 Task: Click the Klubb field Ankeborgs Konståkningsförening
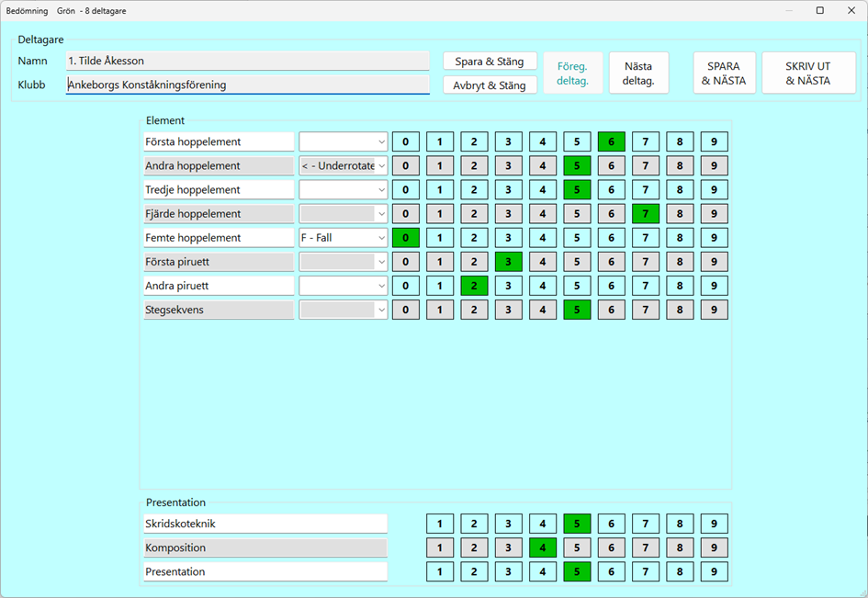click(247, 85)
